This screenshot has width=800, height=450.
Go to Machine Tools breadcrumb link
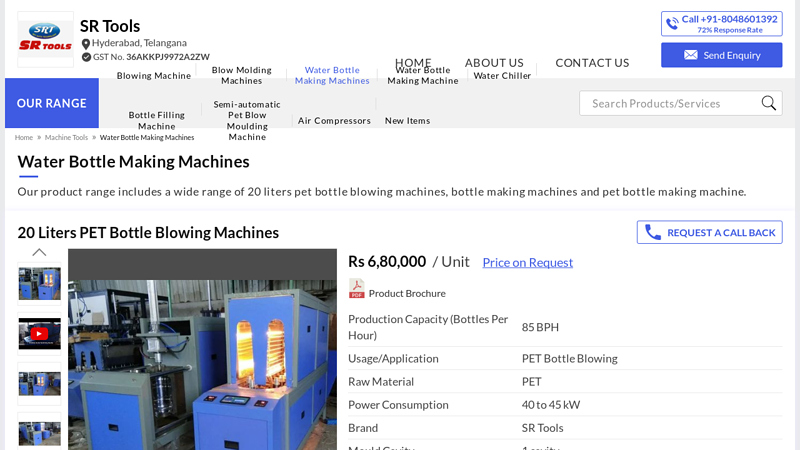tap(66, 137)
